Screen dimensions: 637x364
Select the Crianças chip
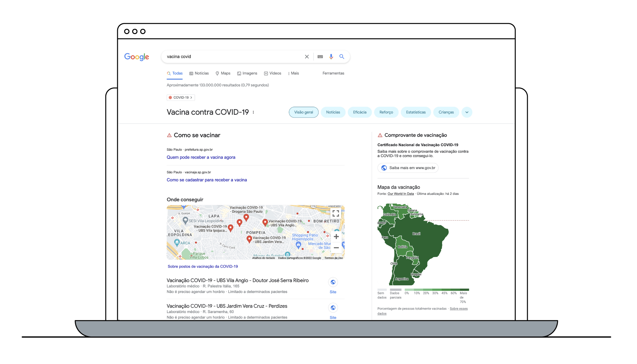pyautogui.click(x=446, y=112)
